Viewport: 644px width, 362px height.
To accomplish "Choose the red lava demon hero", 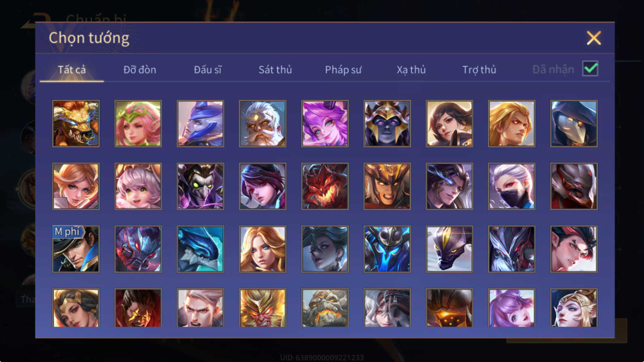I will tap(325, 186).
